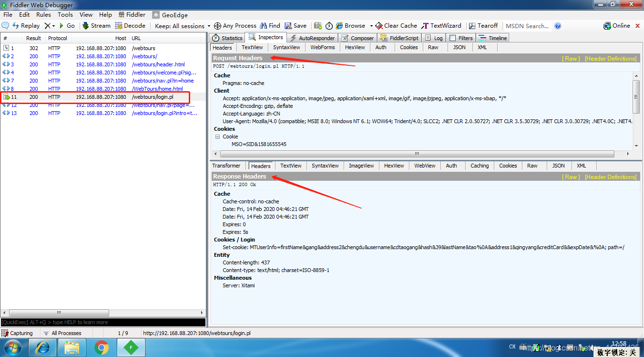Image resolution: width=644 pixels, height=357 pixels.
Task: Click the session list horizontal scrollbar
Action: point(58,313)
